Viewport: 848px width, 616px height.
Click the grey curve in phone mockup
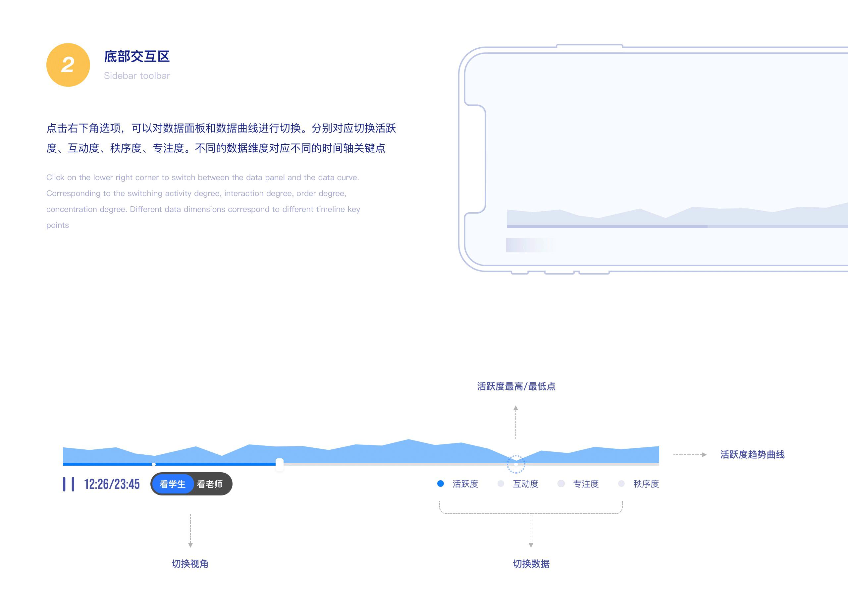[677, 214]
